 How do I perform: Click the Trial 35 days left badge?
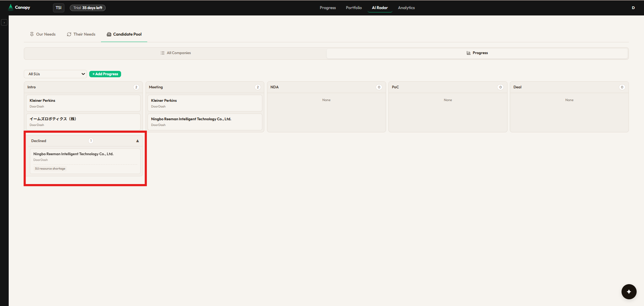[x=88, y=8]
